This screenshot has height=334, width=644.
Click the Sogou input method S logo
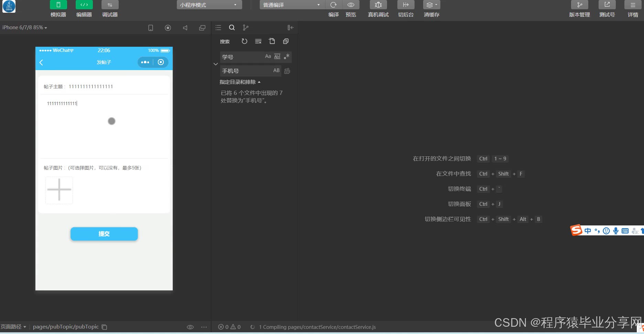click(x=576, y=230)
